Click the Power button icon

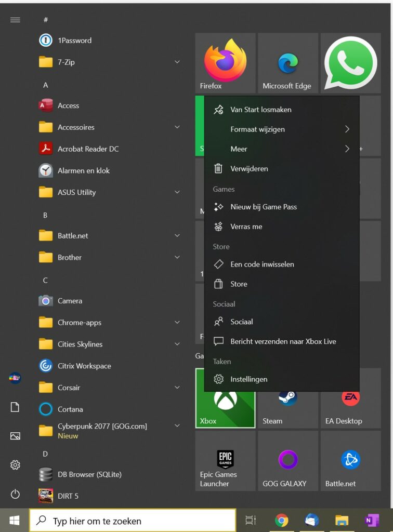coord(15,494)
